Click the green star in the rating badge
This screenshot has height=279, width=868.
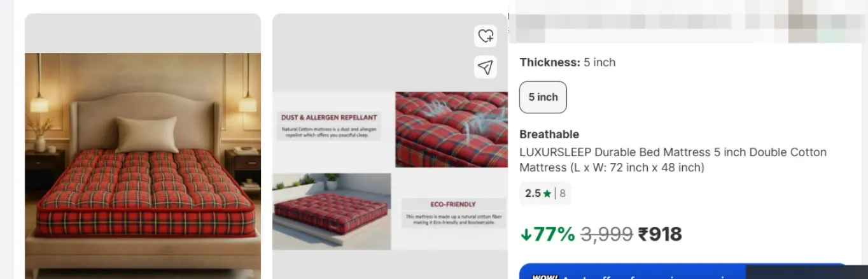click(547, 194)
